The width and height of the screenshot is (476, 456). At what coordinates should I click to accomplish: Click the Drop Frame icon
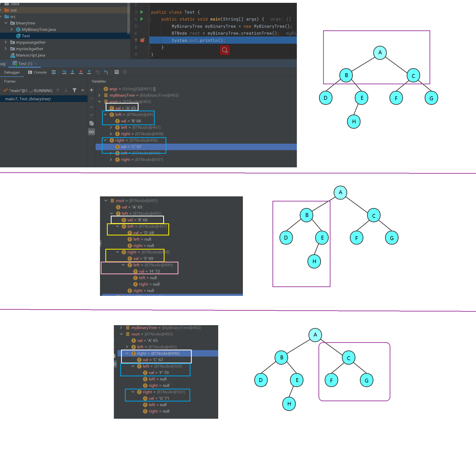(98, 72)
